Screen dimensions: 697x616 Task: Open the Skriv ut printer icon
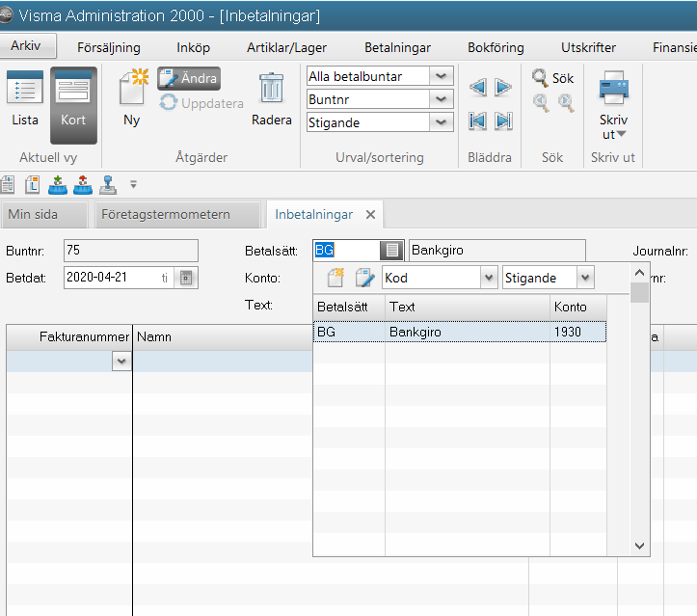click(x=614, y=90)
